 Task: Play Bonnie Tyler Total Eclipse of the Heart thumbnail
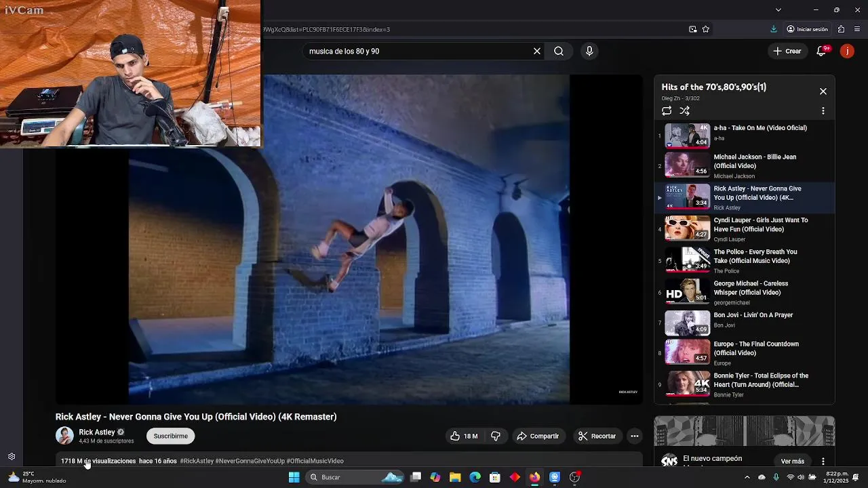pos(687,383)
